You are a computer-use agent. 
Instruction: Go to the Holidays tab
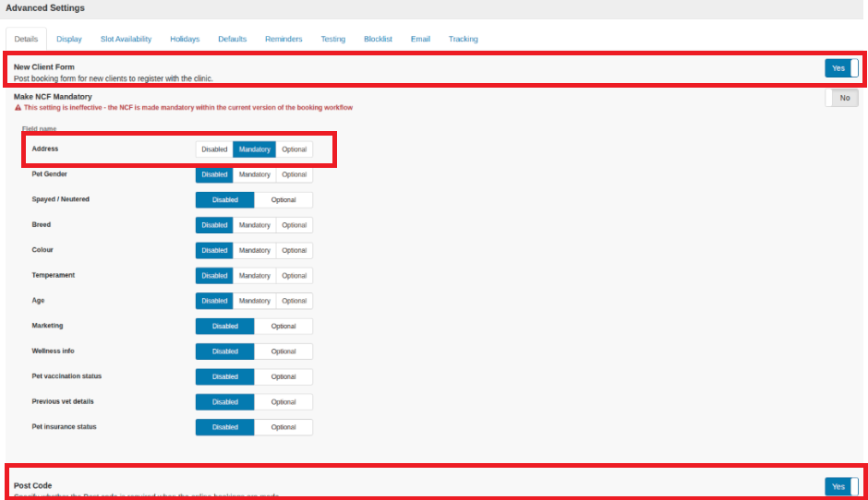tap(185, 40)
